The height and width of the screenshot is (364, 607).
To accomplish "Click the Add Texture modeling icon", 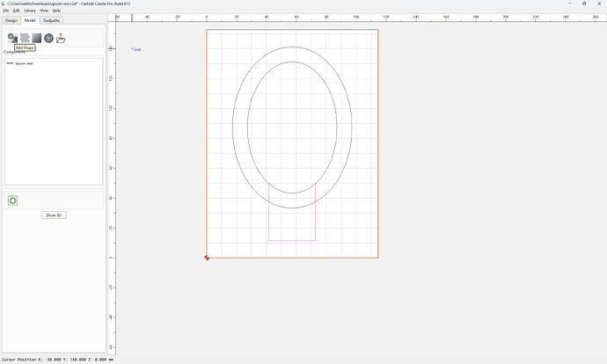I will pyautogui.click(x=25, y=38).
